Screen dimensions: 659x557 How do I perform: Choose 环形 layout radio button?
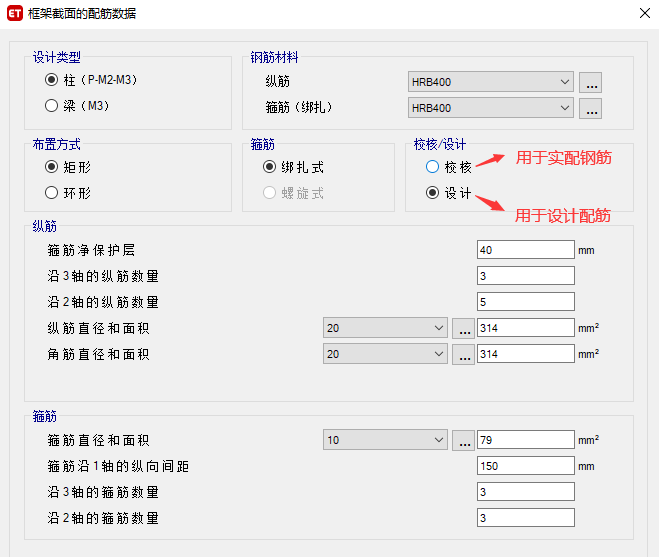51,193
